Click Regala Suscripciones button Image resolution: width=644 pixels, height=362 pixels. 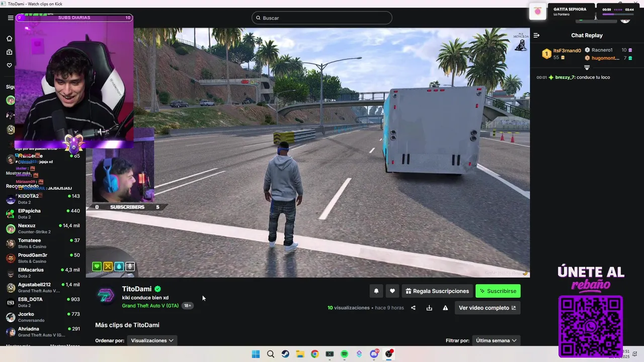click(437, 291)
